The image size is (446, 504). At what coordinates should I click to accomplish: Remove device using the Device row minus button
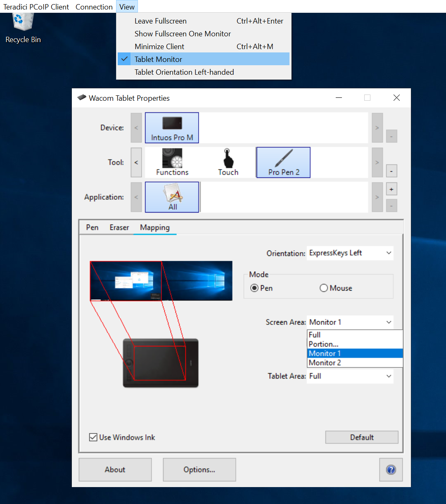[x=391, y=136]
